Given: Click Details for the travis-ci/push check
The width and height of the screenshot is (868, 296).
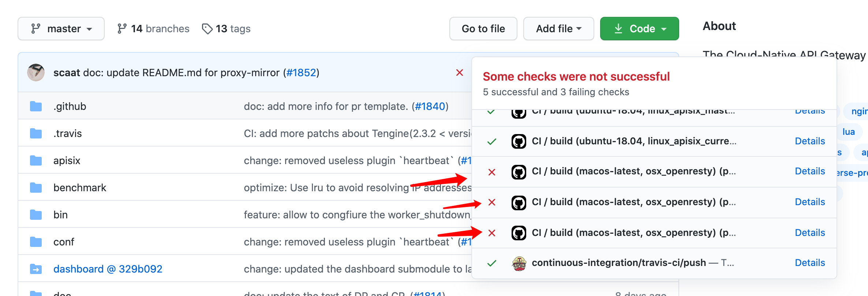Looking at the screenshot, I should point(810,263).
